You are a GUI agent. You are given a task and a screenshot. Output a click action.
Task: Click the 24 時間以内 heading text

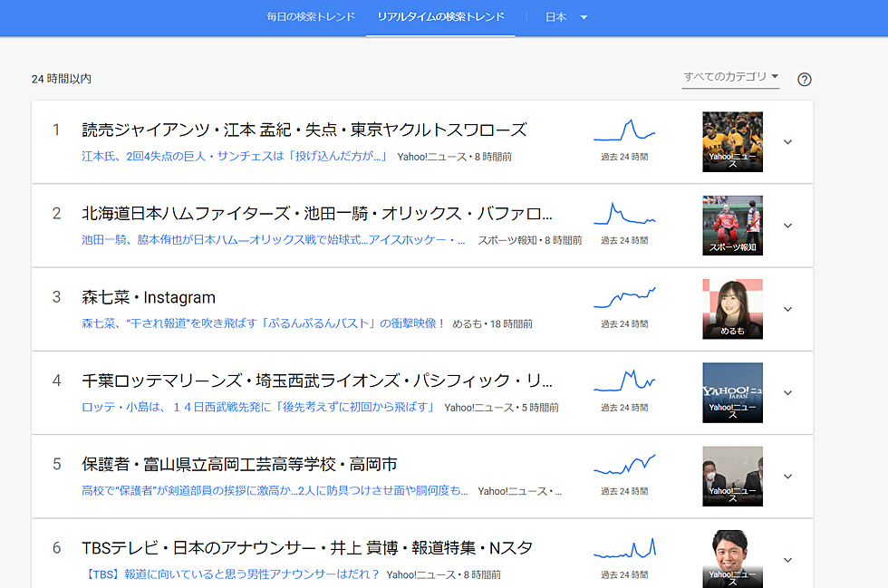[x=62, y=79]
